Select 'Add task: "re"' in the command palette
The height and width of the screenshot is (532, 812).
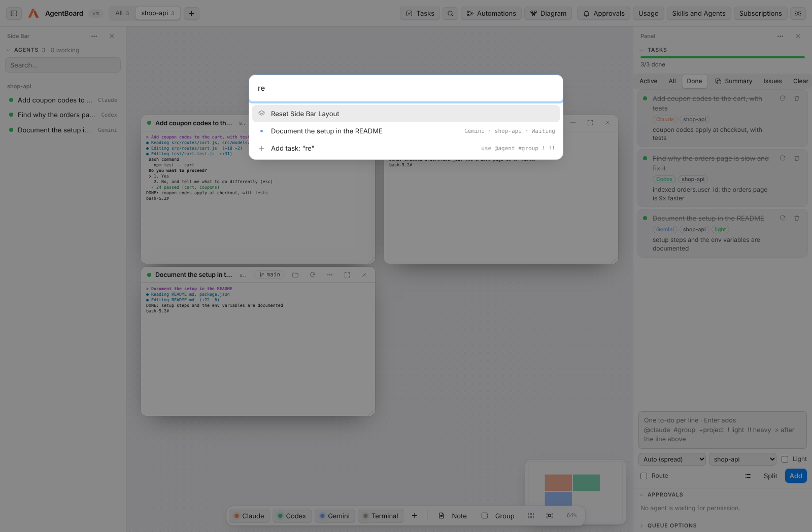pyautogui.click(x=406, y=148)
